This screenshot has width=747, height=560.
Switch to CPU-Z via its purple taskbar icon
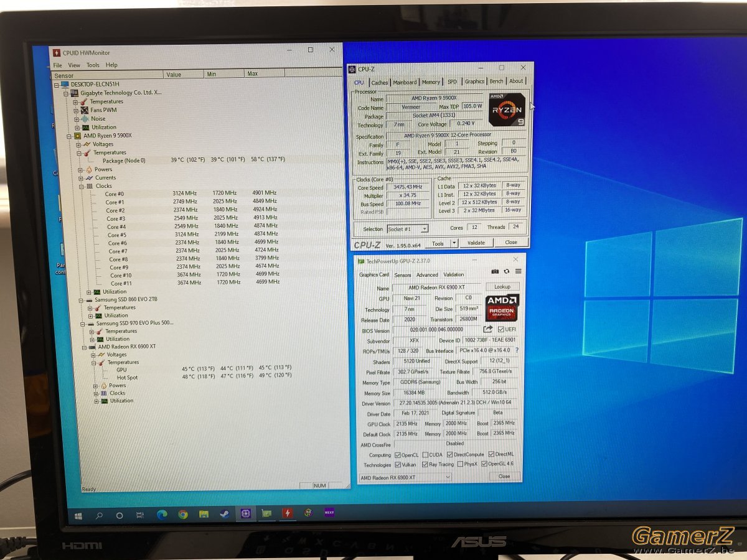pos(245,514)
